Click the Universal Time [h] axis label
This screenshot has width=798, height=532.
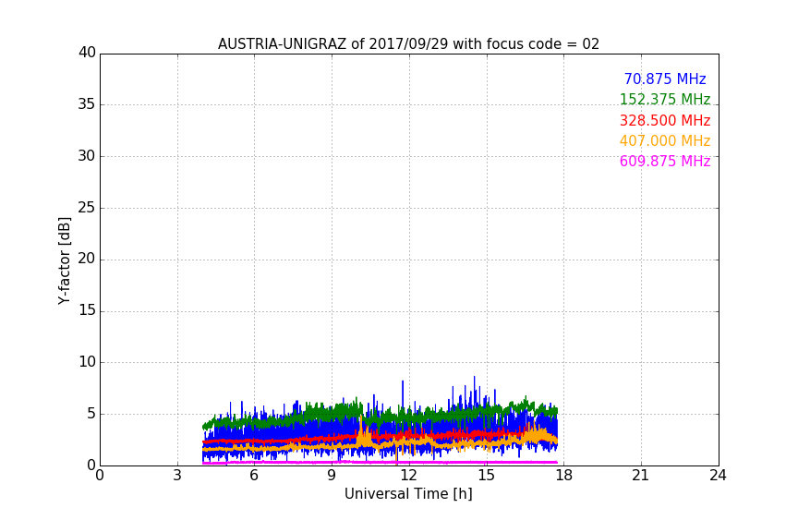point(408,494)
